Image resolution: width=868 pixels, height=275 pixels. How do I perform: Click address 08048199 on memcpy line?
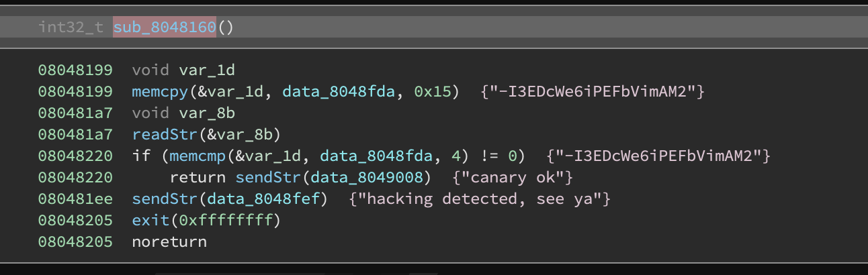click(x=75, y=91)
